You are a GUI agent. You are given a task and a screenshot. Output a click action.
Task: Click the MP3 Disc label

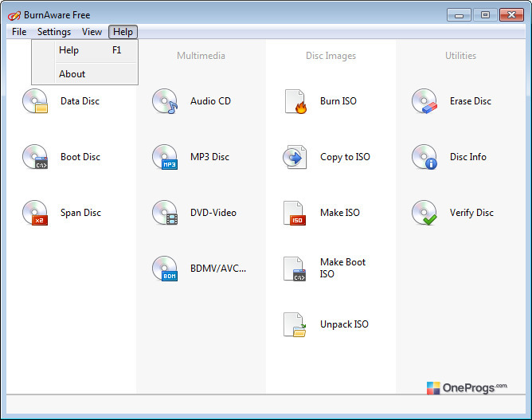tap(209, 156)
